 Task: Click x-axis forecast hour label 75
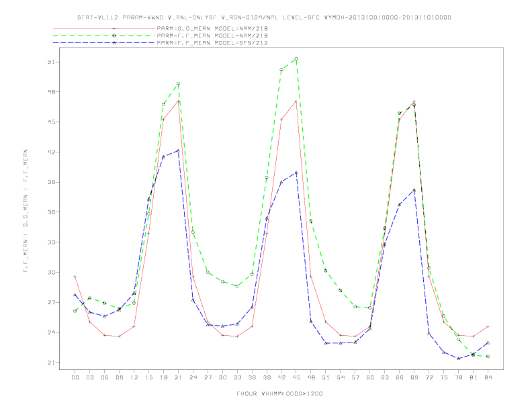coord(444,377)
